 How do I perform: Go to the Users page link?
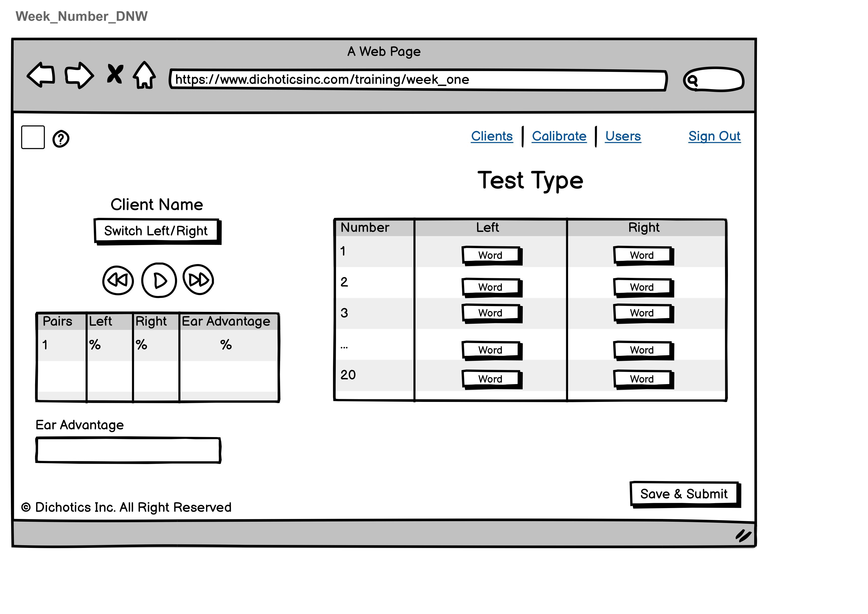coord(623,136)
